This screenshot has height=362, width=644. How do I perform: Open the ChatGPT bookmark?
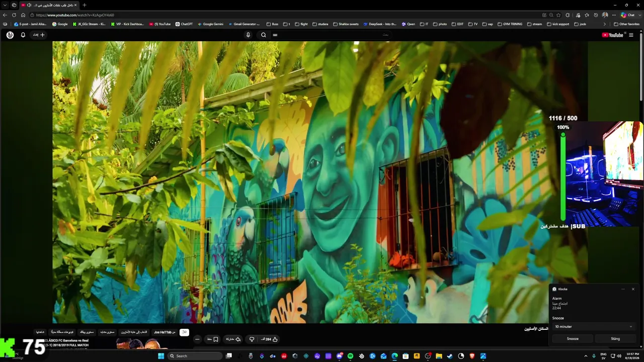[184, 24]
